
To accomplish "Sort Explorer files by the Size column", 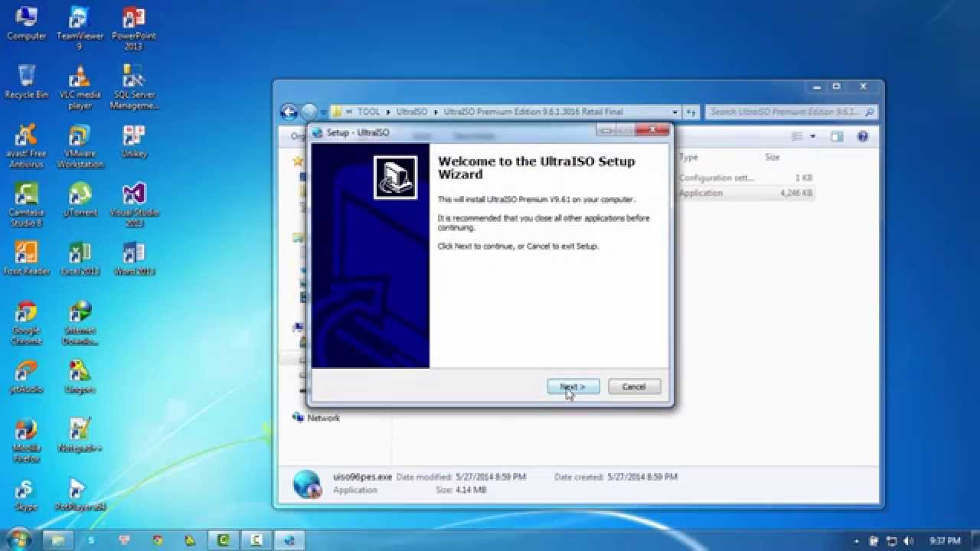I will (x=773, y=157).
